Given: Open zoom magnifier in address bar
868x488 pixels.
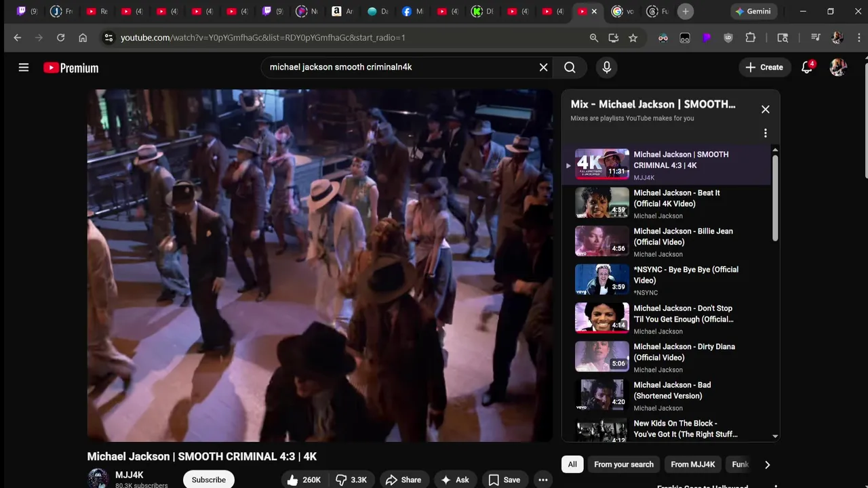Looking at the screenshot, I should pyautogui.click(x=594, y=38).
